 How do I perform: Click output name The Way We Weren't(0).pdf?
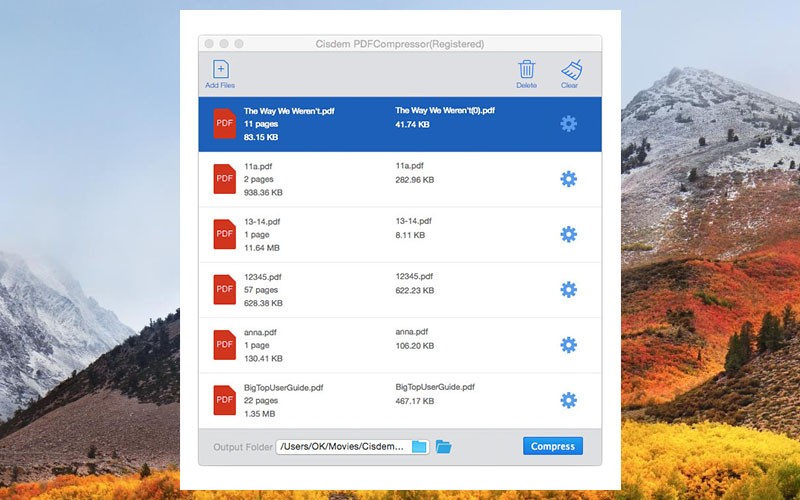click(445, 110)
